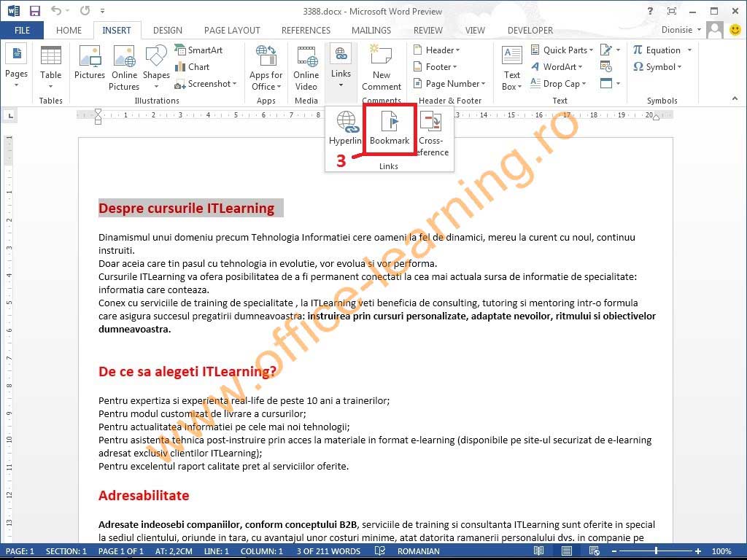Switch to Read Mode view
Viewport: 747px width, 560px height.
pyautogui.click(x=538, y=551)
